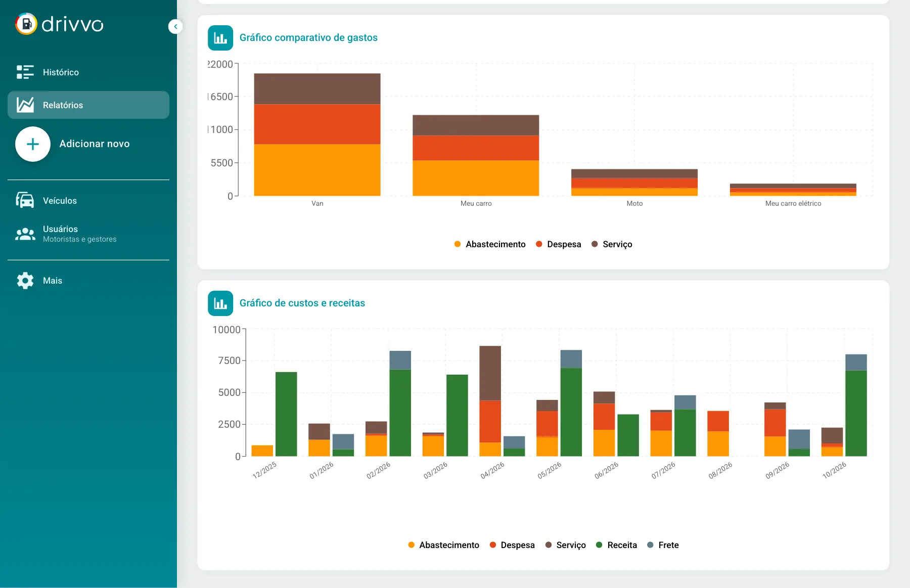Screen dimensions: 910x588
Task: Click the Motoristas e gestores subtitle
Action: click(80, 239)
